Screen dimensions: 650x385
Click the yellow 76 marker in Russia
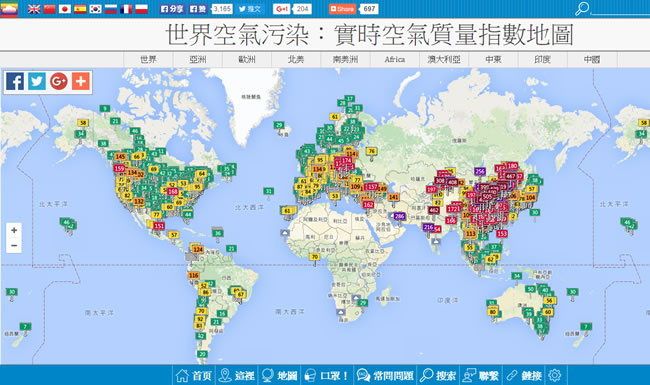point(371,151)
